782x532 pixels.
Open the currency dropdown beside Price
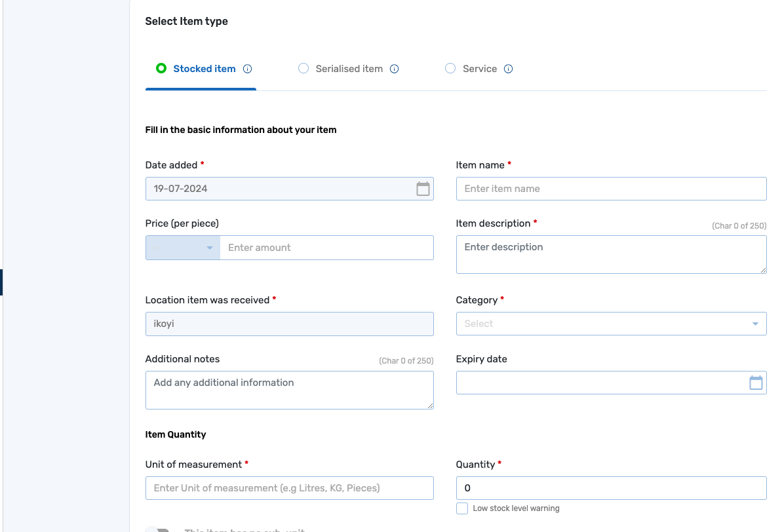(x=182, y=248)
